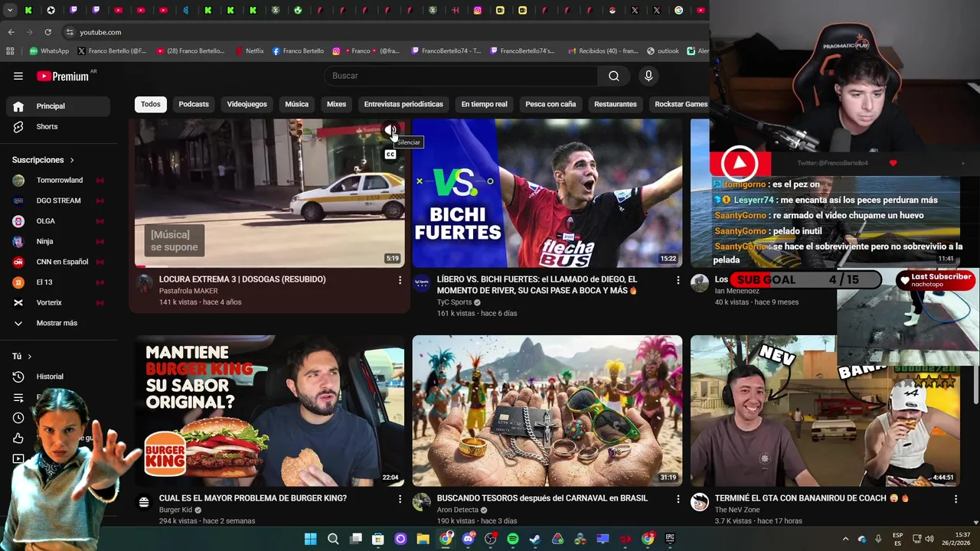Screen dimensions: 980x551
Task: Open BUSCANDO TESOROS carnaval thumbnail
Action: click(x=547, y=411)
